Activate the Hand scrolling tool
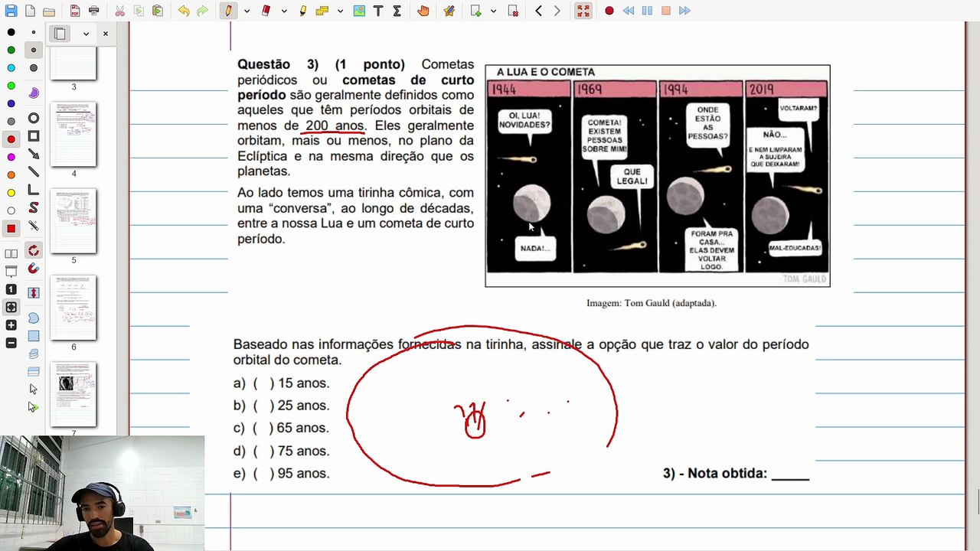Viewport: 980px width, 551px height. 423,11
